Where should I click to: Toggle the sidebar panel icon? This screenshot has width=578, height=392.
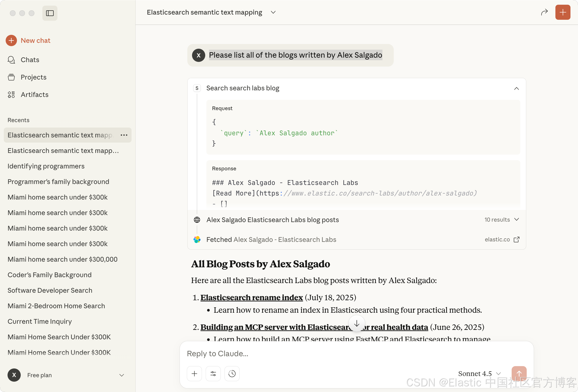coord(50,13)
